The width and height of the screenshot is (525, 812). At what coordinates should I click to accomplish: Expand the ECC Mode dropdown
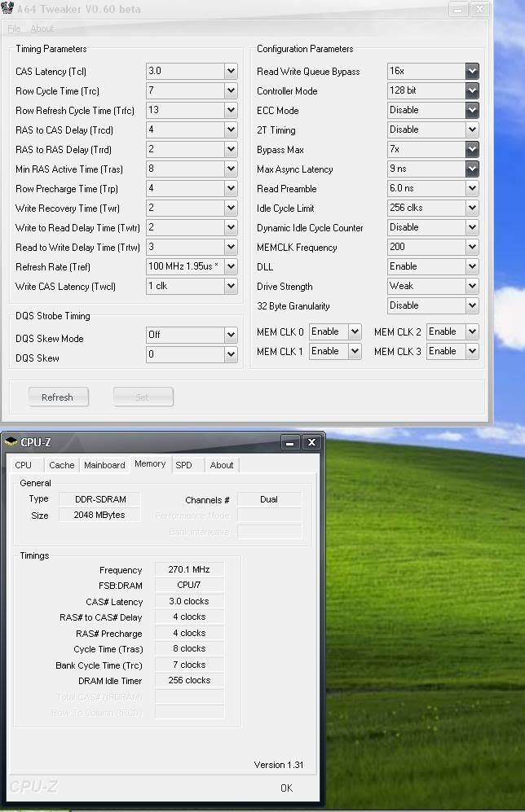pos(472,110)
